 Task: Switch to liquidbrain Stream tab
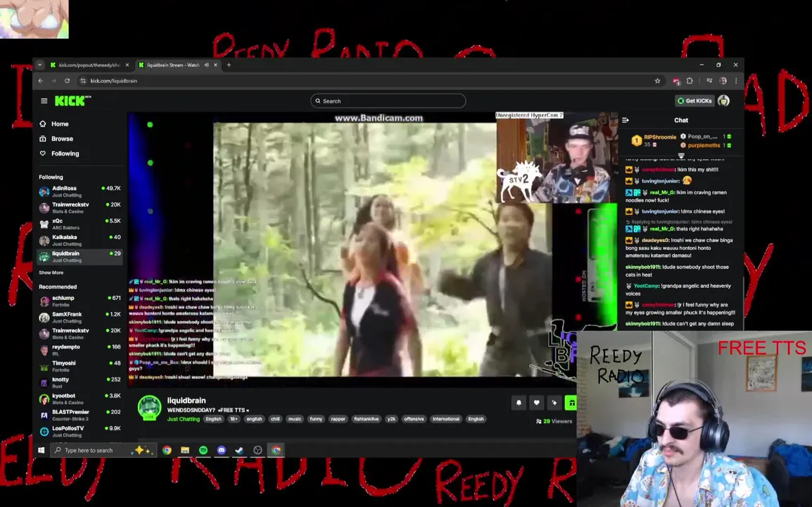[173, 65]
